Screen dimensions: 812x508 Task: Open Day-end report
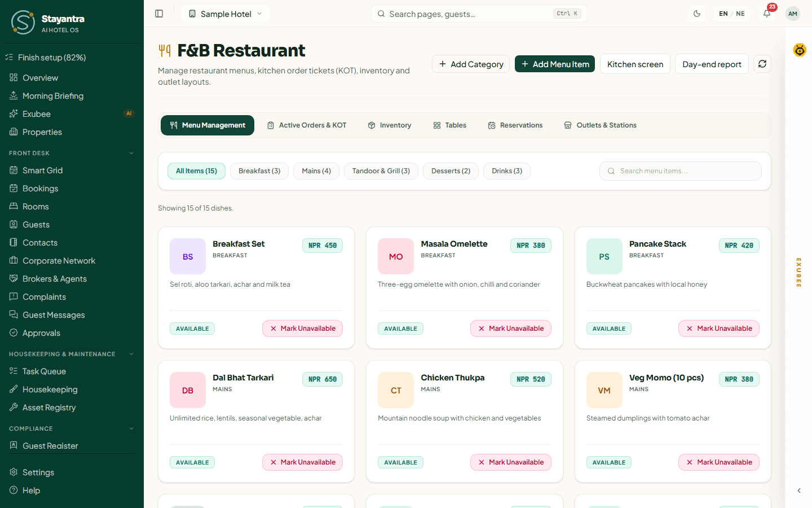[x=712, y=64]
